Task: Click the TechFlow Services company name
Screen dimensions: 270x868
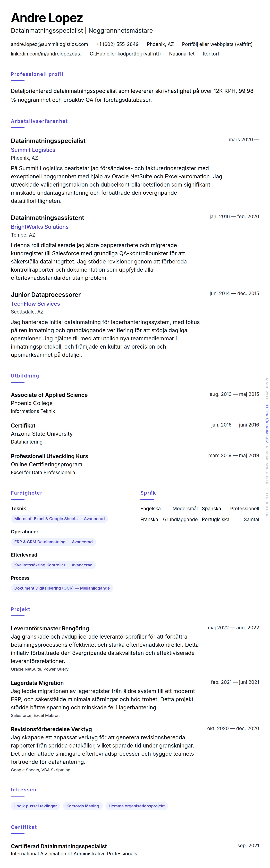Action: [35, 304]
